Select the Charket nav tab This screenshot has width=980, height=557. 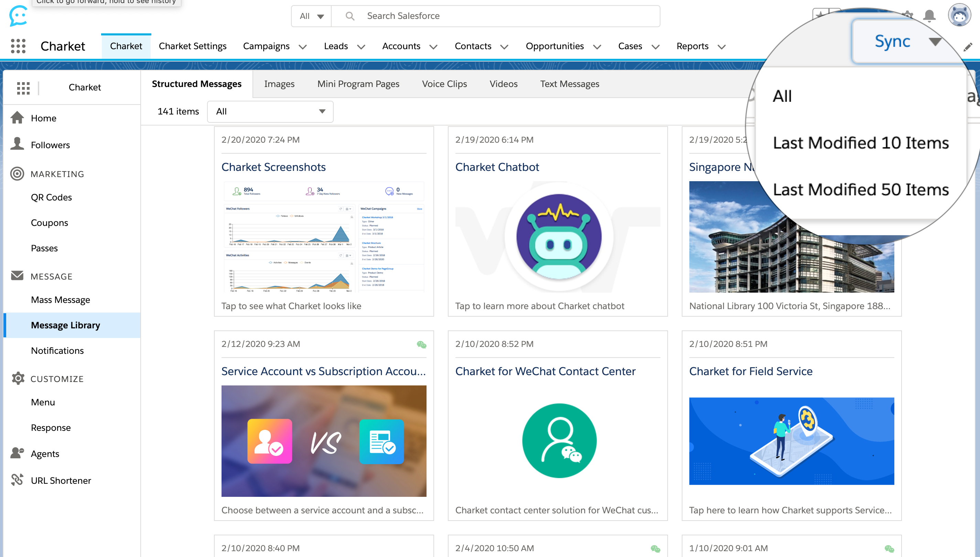coord(126,46)
